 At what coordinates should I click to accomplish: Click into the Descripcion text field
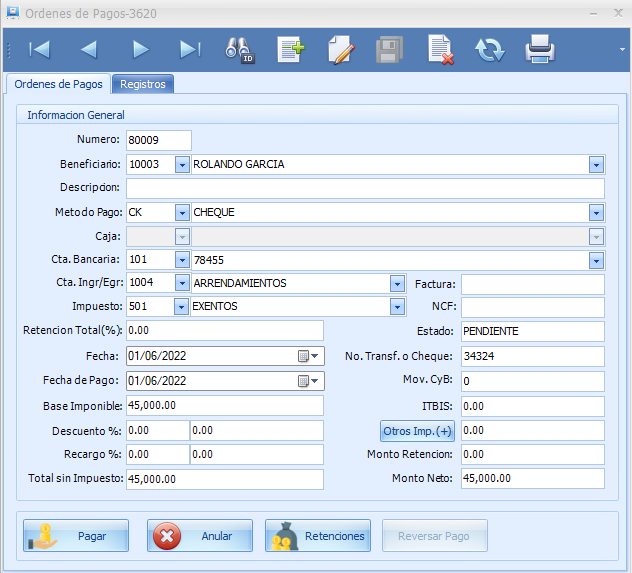365,188
